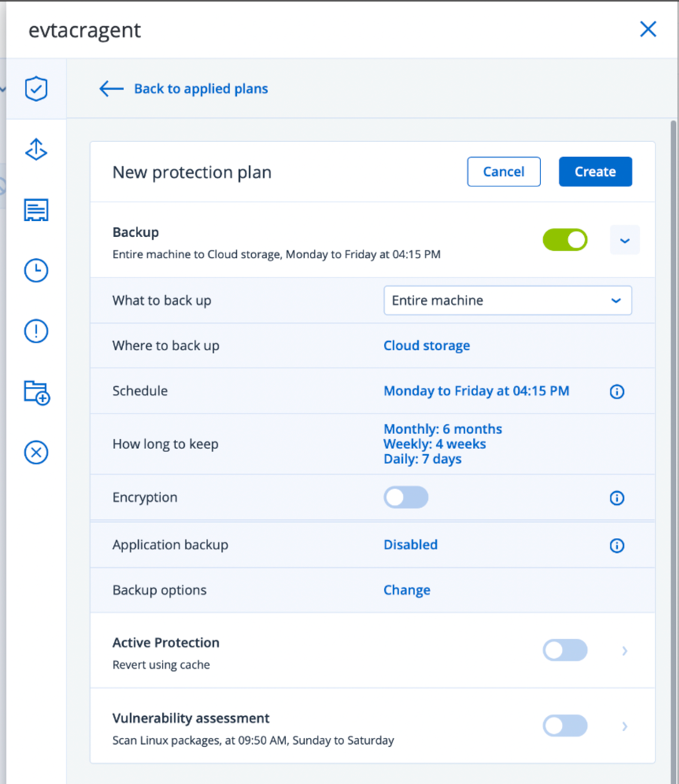Disable the Backup toggle switch
The height and width of the screenshot is (784, 679).
click(565, 240)
